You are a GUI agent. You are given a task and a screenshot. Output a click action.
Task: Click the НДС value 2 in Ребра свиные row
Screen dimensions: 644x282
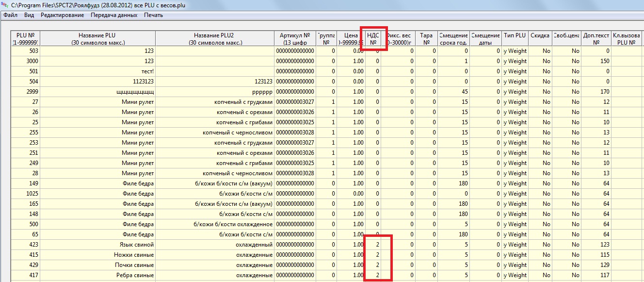[373, 275]
